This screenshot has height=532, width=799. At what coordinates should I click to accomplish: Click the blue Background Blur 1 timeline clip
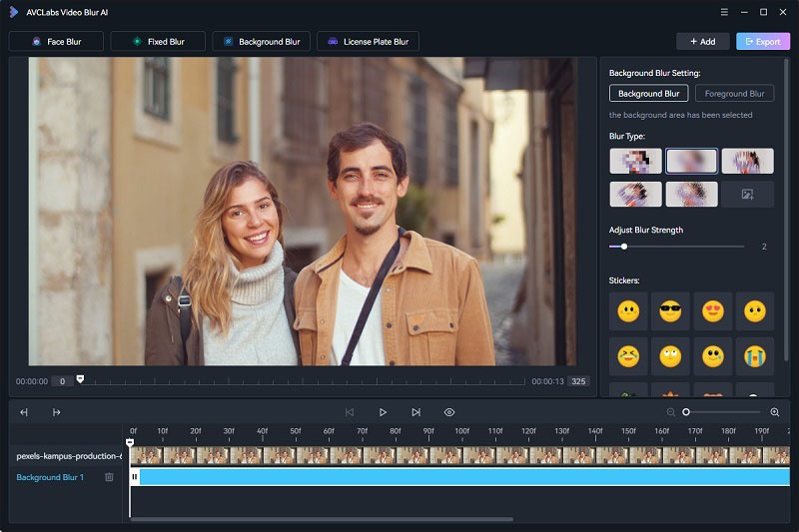coord(463,477)
